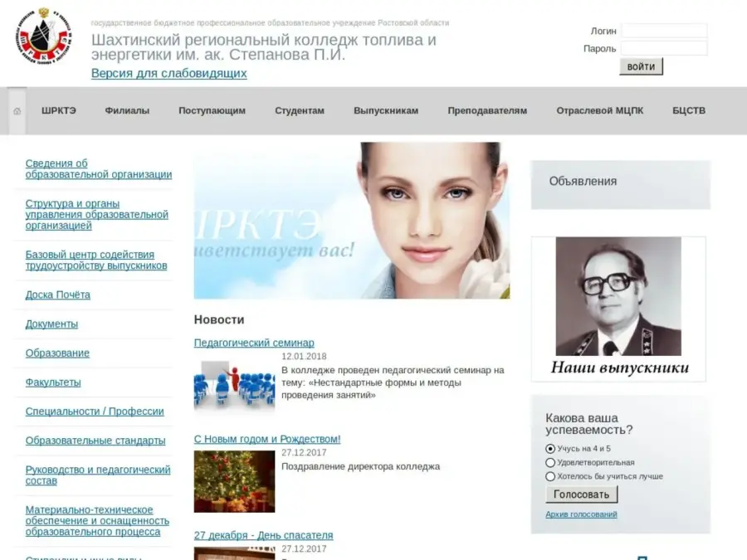Open the pedagogical seminar news thumbnail
Viewport: 747px width, 560px height.
(x=234, y=382)
